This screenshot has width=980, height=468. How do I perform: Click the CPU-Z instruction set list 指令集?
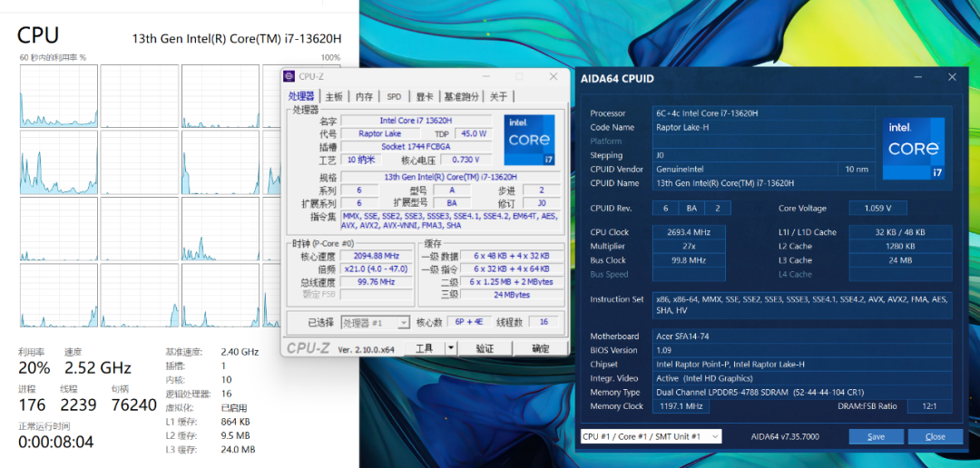449,220
